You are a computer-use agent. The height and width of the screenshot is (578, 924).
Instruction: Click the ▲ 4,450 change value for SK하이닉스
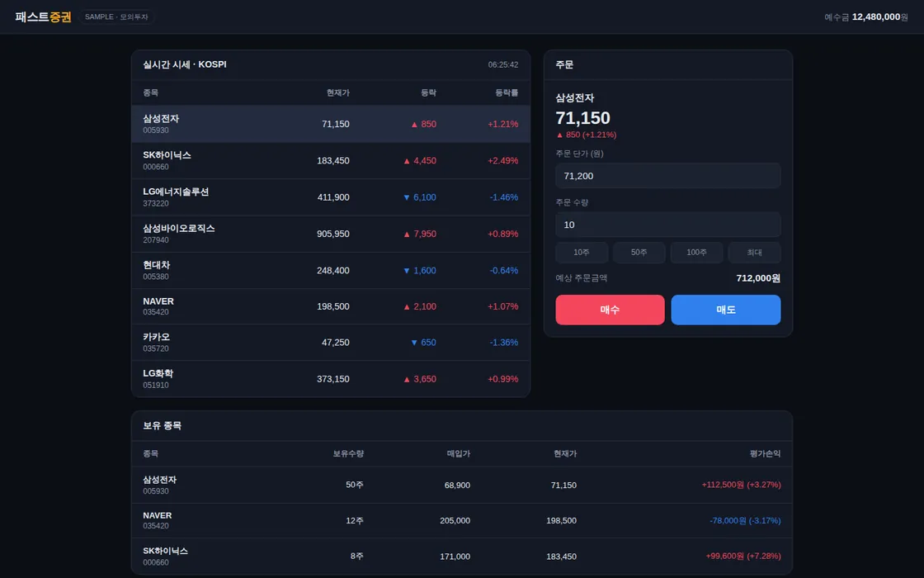point(420,160)
